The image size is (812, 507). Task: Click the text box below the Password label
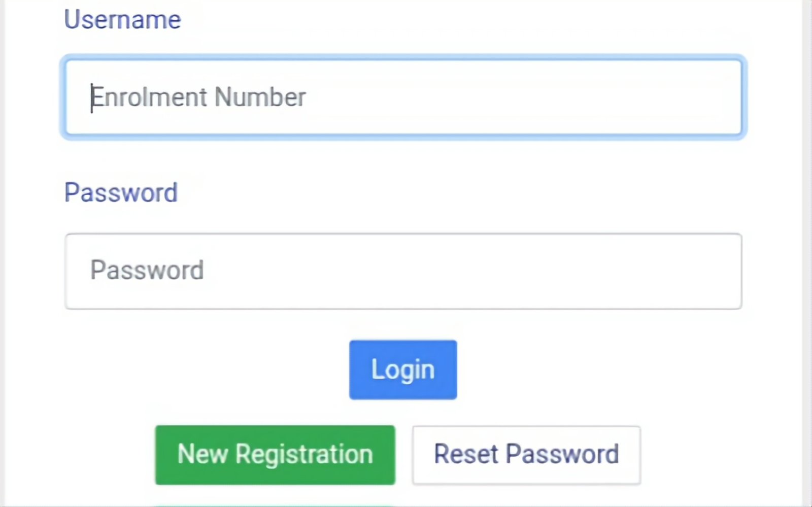click(403, 271)
